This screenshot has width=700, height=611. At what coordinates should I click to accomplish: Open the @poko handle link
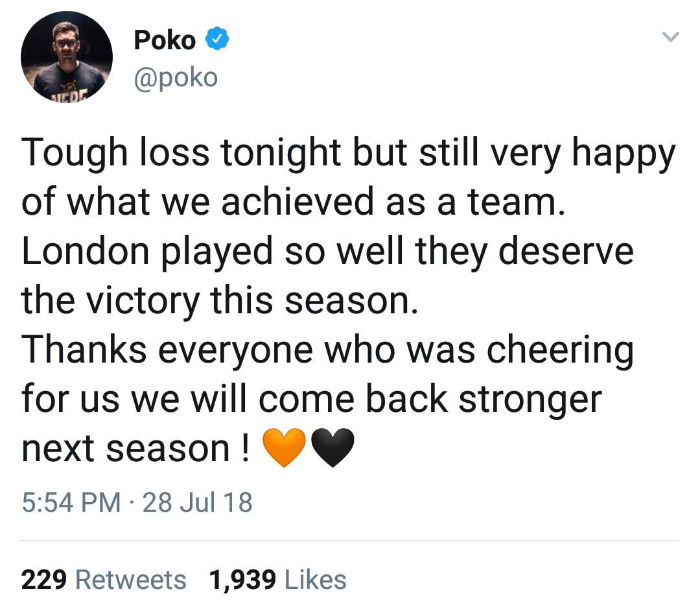176,78
